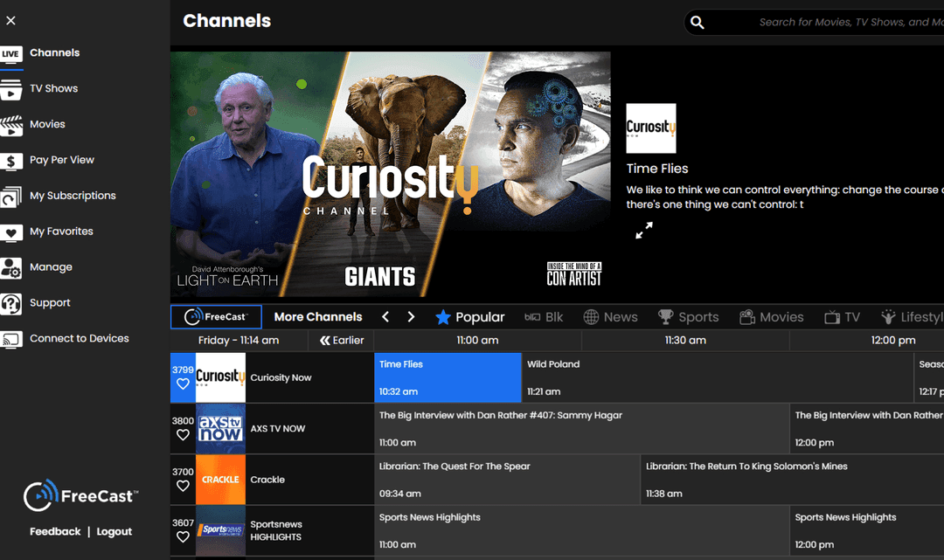Click the News globe icon
The height and width of the screenshot is (560, 944).
click(591, 317)
